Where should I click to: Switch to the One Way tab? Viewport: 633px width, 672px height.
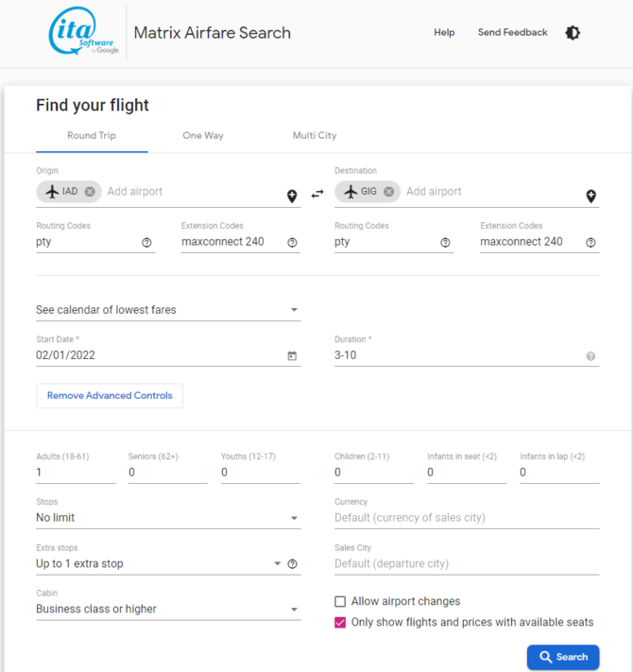coord(203,136)
